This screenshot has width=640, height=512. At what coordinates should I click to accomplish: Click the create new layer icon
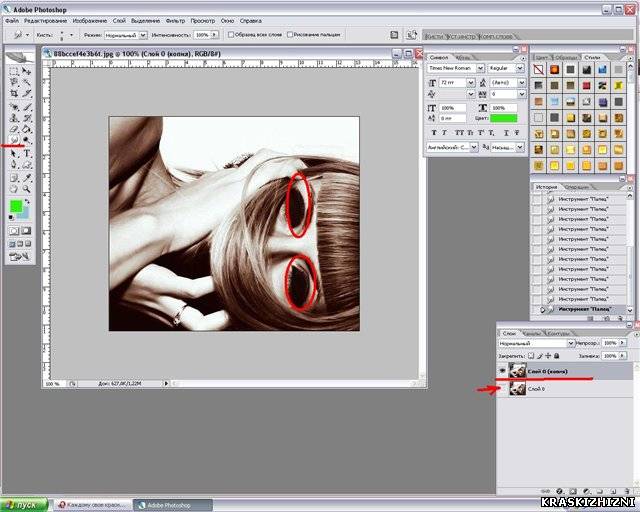pos(613,491)
